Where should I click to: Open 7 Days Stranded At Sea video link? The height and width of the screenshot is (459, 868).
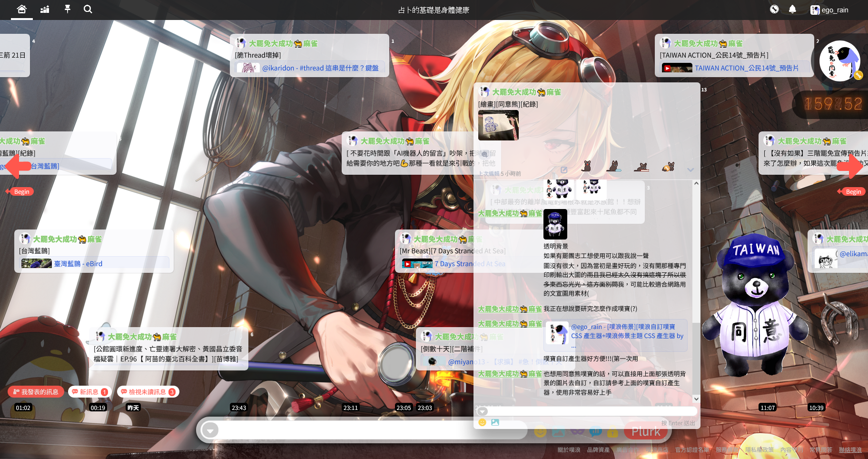[x=470, y=263]
